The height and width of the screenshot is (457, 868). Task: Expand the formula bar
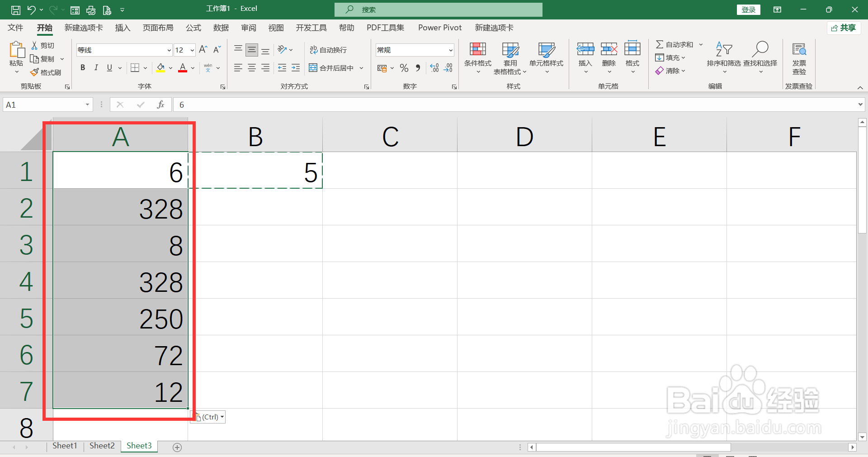pyautogui.click(x=860, y=105)
